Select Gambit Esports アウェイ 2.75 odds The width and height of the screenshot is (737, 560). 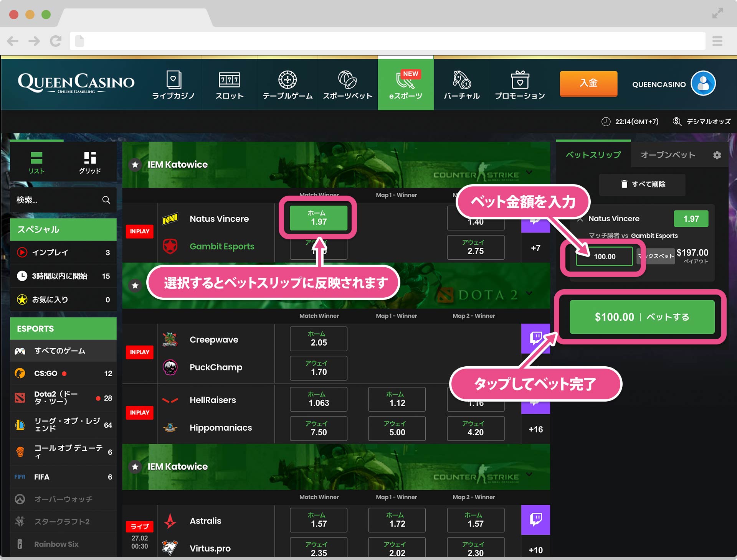[x=476, y=247]
